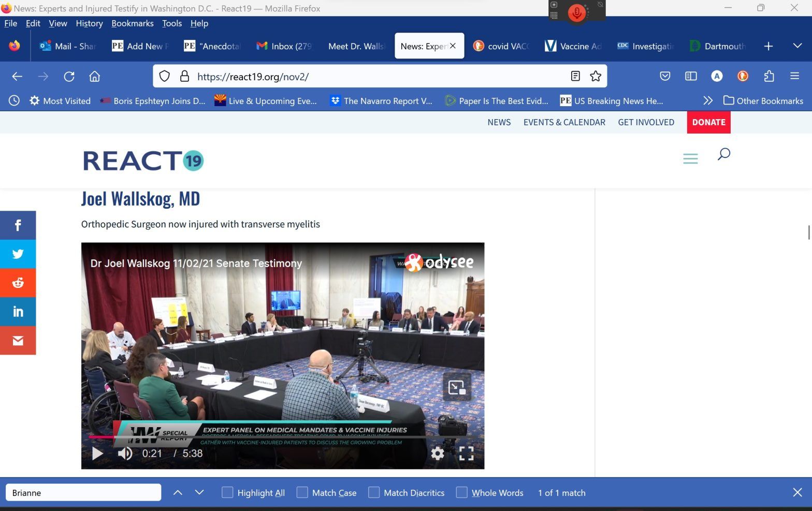Switch to Vaccine Ad tab

pyautogui.click(x=573, y=46)
